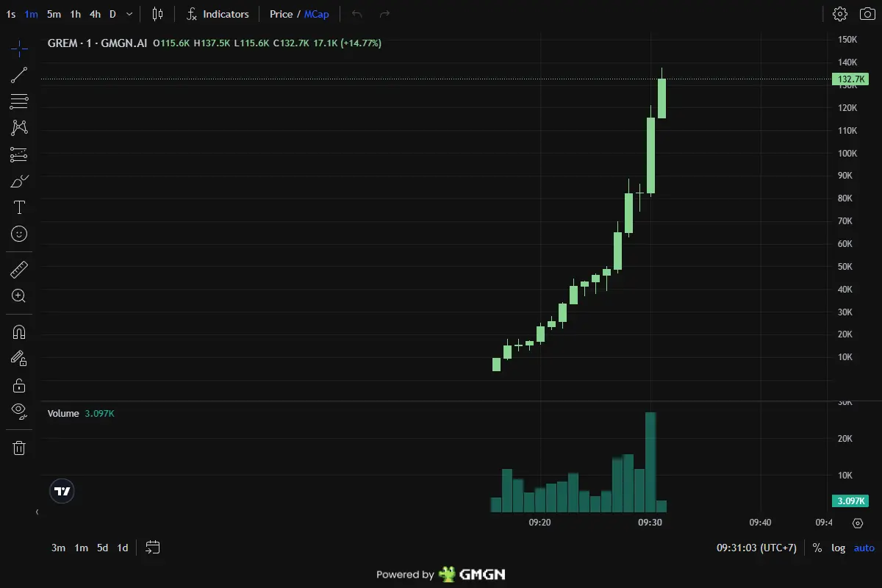Screen dimensions: 882x588
Task: Toggle lock all drawing tools
Action: [x=19, y=385]
